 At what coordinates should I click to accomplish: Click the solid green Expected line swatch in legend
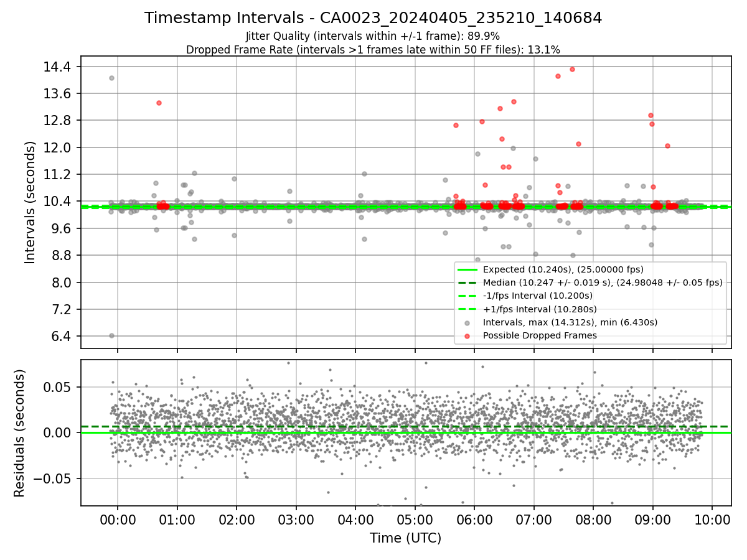pyautogui.click(x=467, y=269)
